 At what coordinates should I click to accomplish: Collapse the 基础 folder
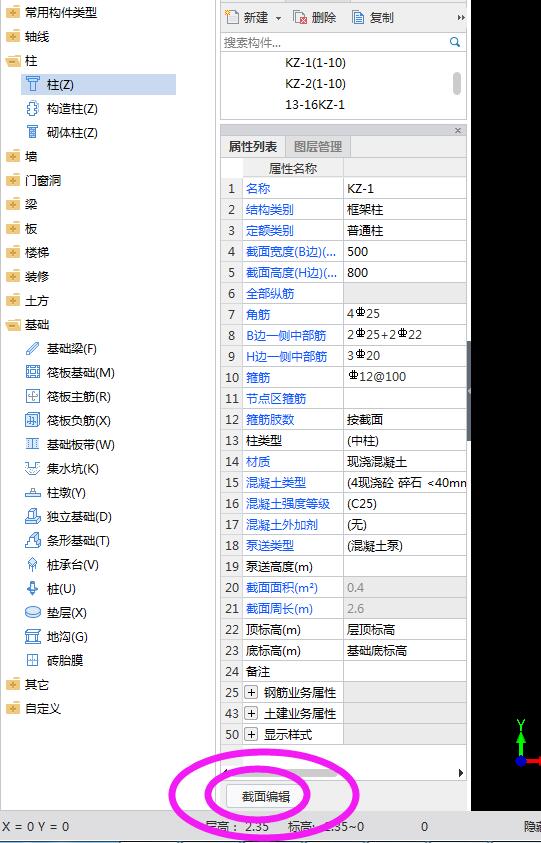point(13,325)
